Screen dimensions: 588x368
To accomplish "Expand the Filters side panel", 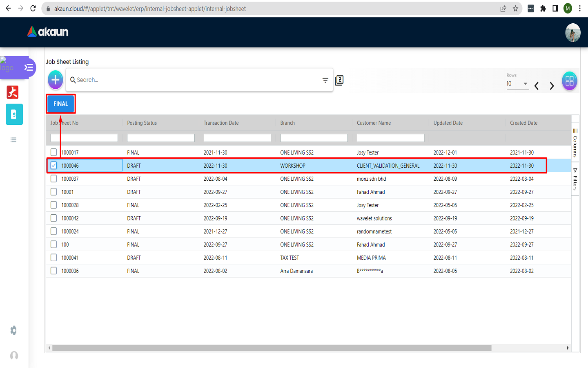I will 575,180.
